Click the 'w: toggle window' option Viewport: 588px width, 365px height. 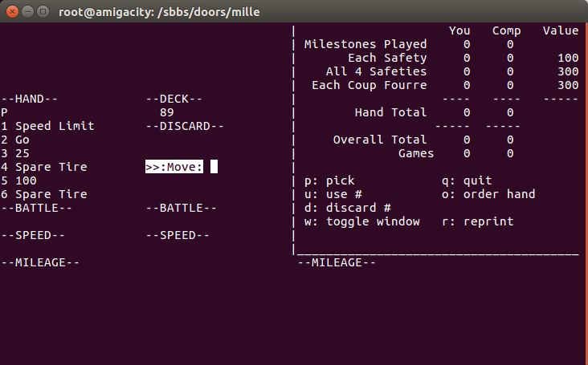[x=361, y=221]
